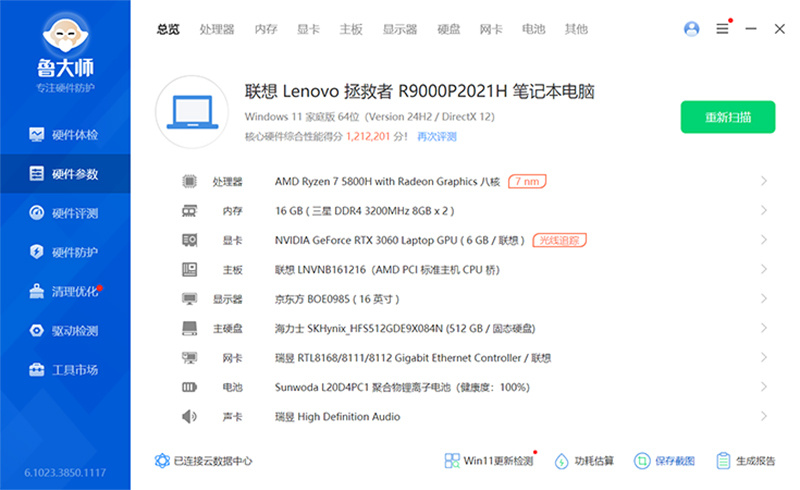
Task: Switch to the 内存 tab
Action: pos(266,29)
